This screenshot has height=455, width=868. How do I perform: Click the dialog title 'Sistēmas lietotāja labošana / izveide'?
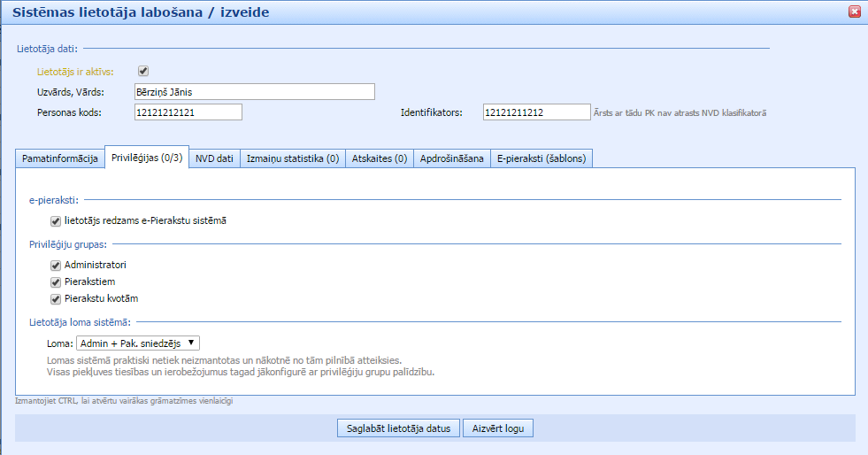click(x=141, y=12)
